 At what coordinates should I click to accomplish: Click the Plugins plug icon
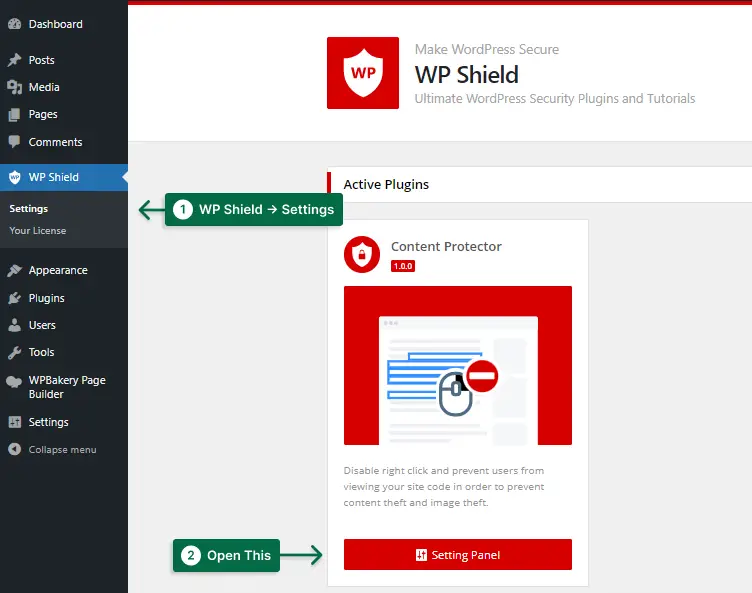[x=14, y=298]
